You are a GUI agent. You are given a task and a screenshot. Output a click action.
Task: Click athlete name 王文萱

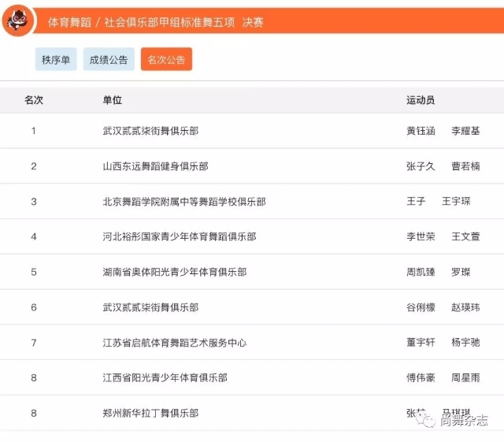(465, 237)
